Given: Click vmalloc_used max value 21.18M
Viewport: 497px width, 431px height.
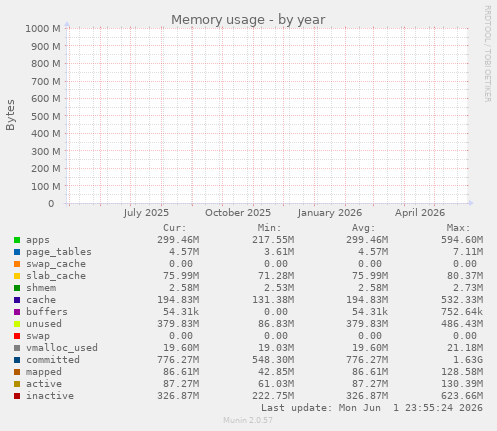Looking at the screenshot, I should [465, 348].
